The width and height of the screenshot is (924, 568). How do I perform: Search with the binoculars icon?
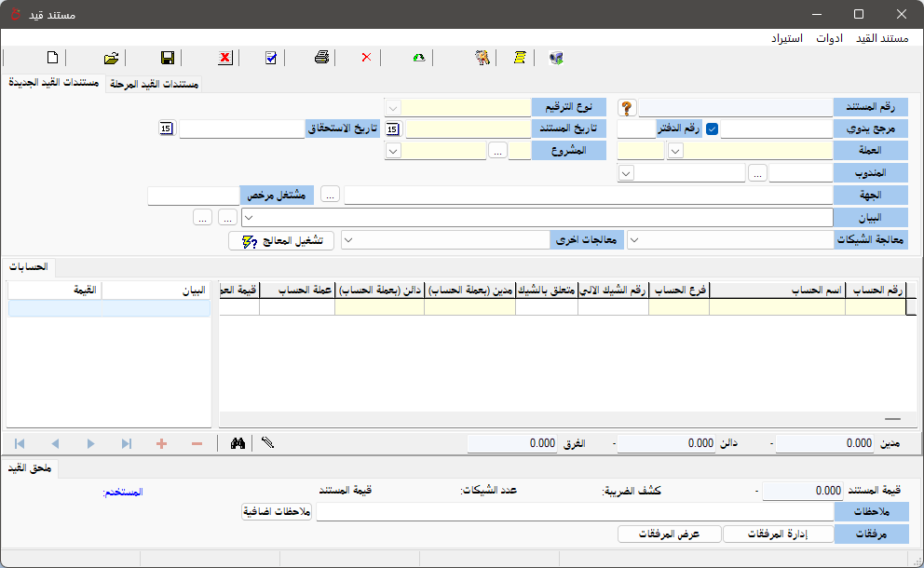click(238, 443)
